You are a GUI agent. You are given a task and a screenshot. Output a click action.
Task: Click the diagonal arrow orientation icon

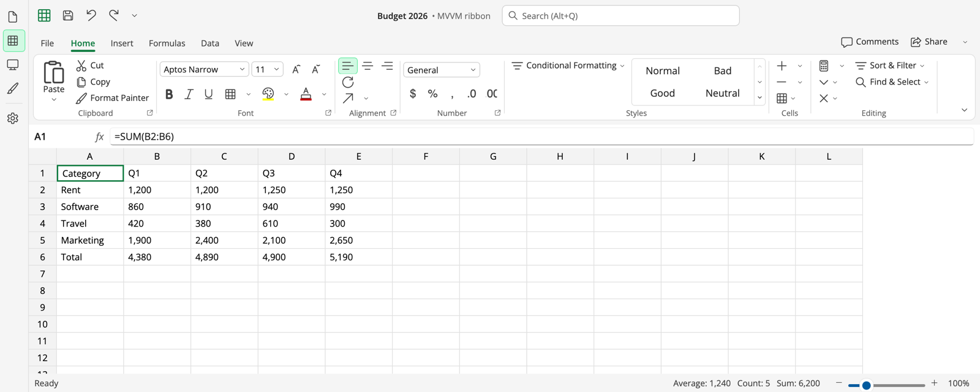(348, 98)
